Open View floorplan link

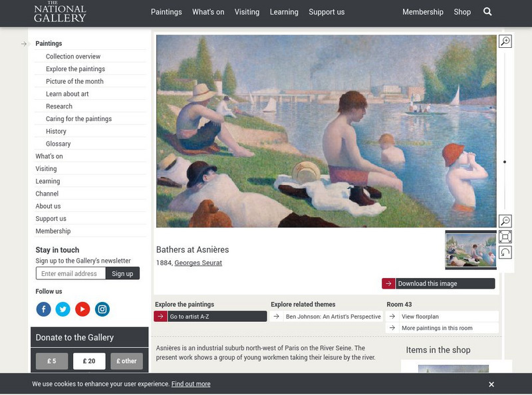[x=442, y=317]
